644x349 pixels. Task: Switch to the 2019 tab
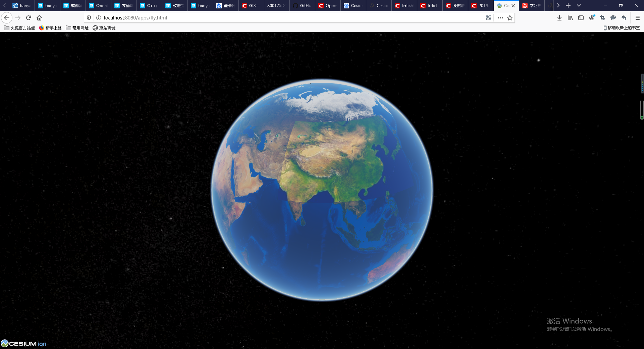coord(481,5)
